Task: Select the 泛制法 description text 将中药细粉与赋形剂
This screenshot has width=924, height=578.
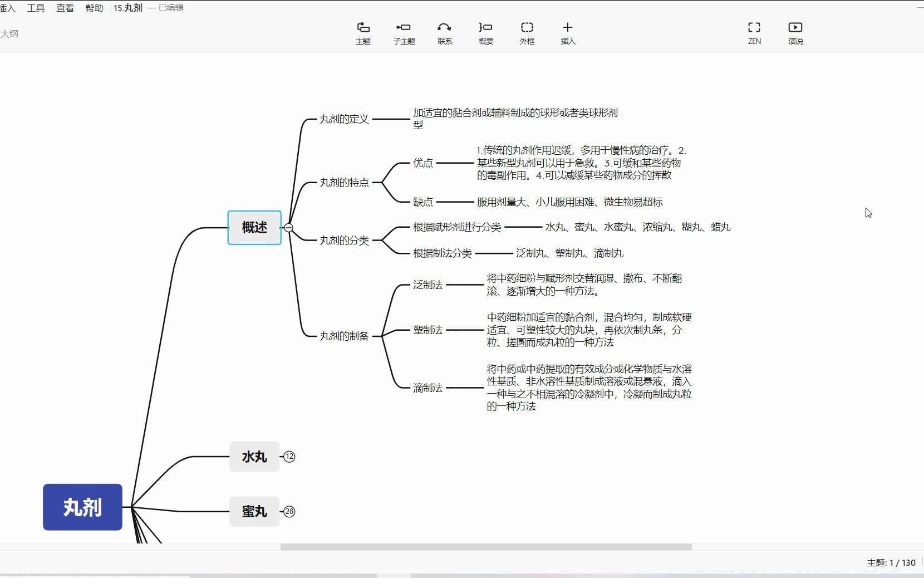Action: click(584, 285)
